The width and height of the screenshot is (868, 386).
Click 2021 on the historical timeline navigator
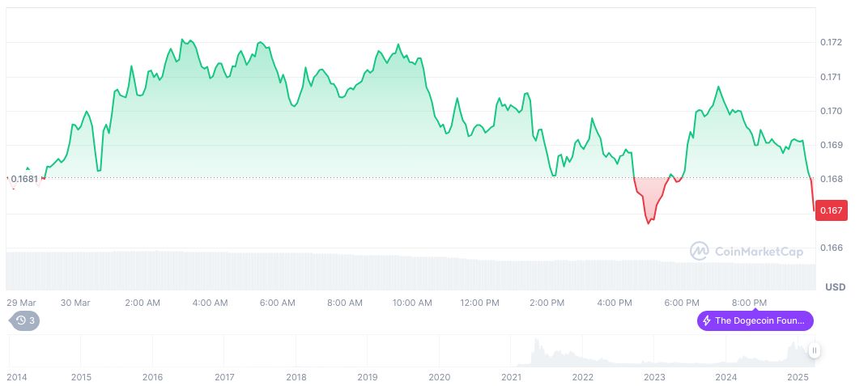pyautogui.click(x=511, y=377)
